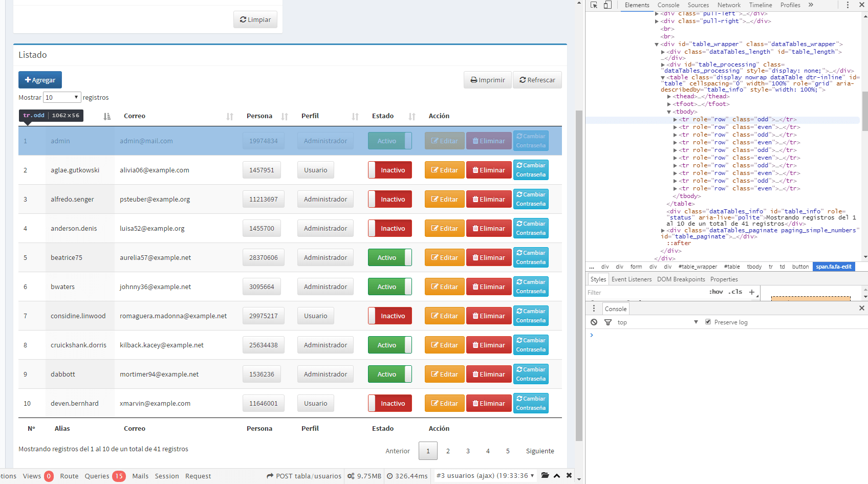Click Editar for user bwaters

pos(444,287)
